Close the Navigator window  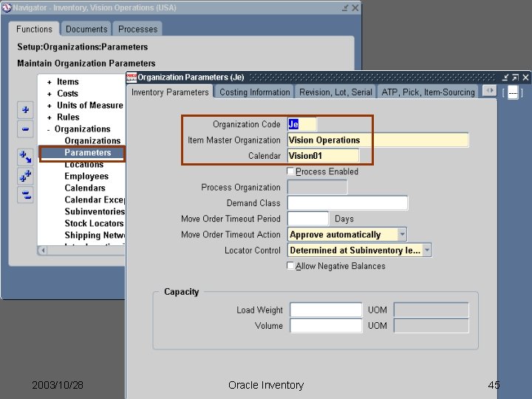pos(355,7)
